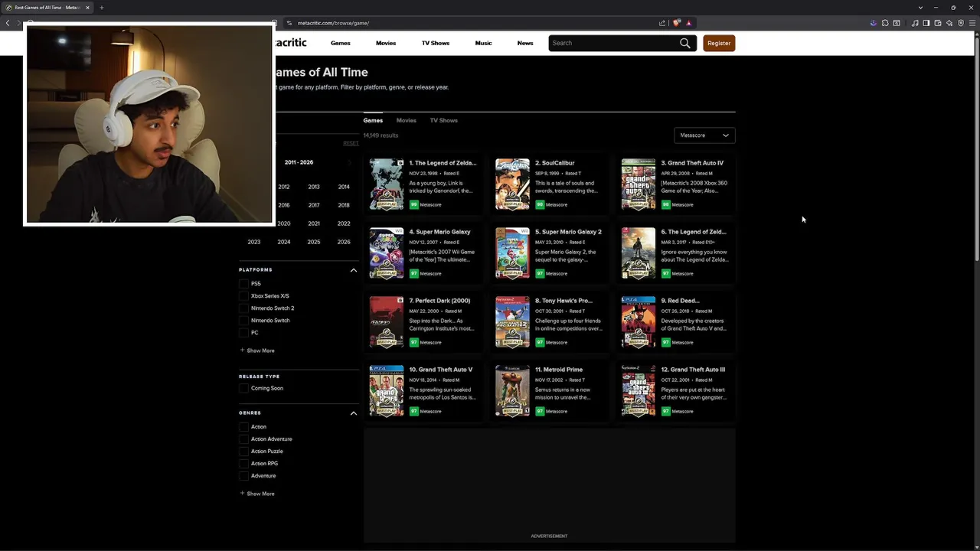Click the tab search chevron in title bar

pyautogui.click(x=920, y=8)
